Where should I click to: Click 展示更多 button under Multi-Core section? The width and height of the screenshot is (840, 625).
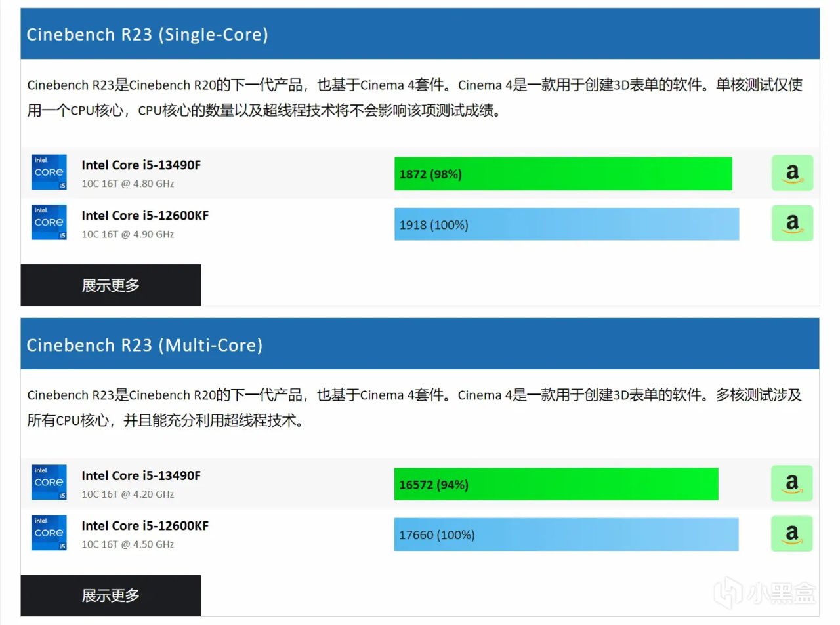point(111,595)
